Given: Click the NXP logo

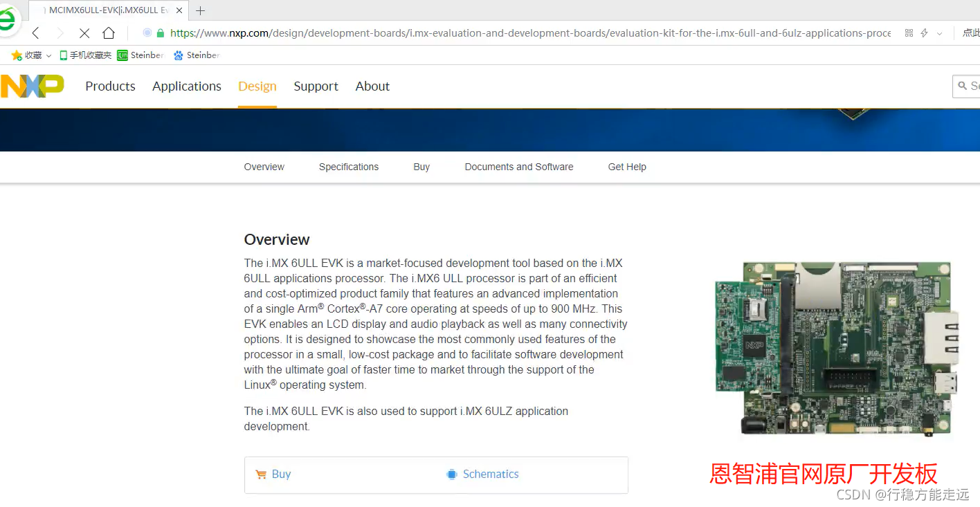Looking at the screenshot, I should (32, 86).
